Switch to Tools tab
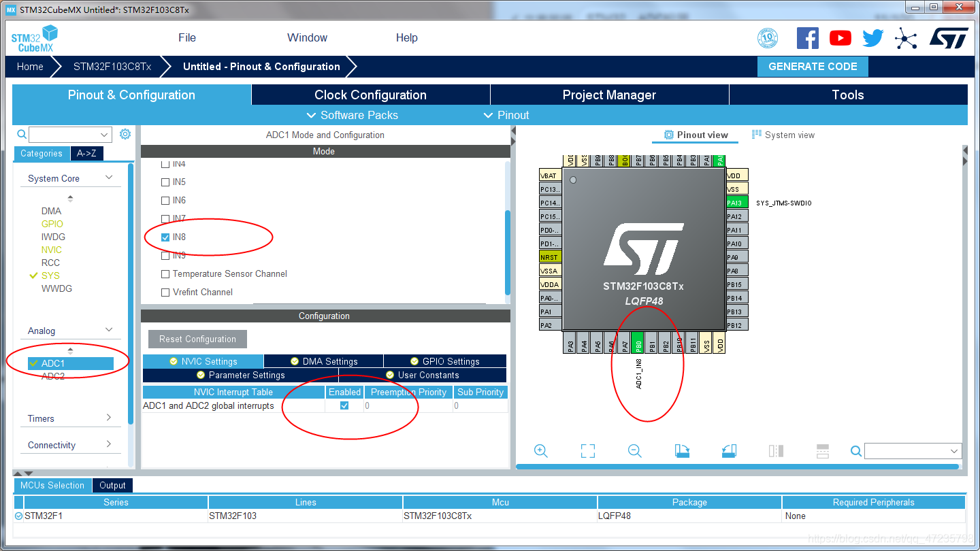The image size is (980, 551). tap(848, 95)
